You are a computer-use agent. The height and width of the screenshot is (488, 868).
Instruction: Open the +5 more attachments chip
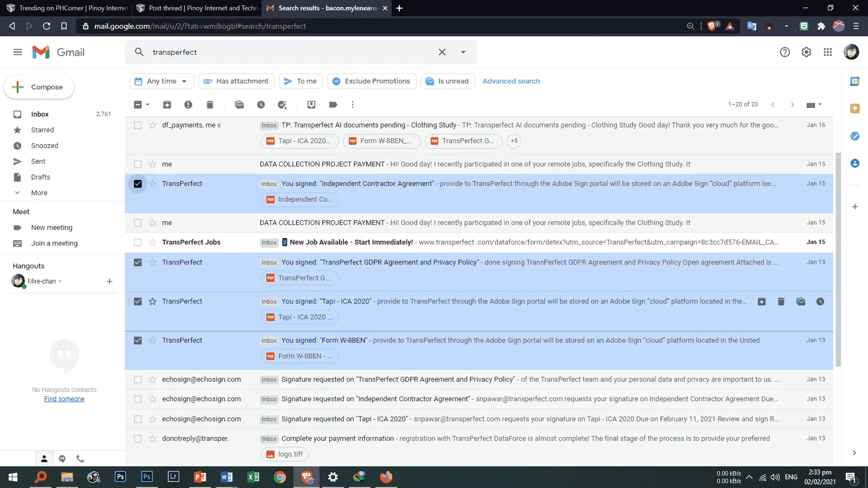coord(514,141)
